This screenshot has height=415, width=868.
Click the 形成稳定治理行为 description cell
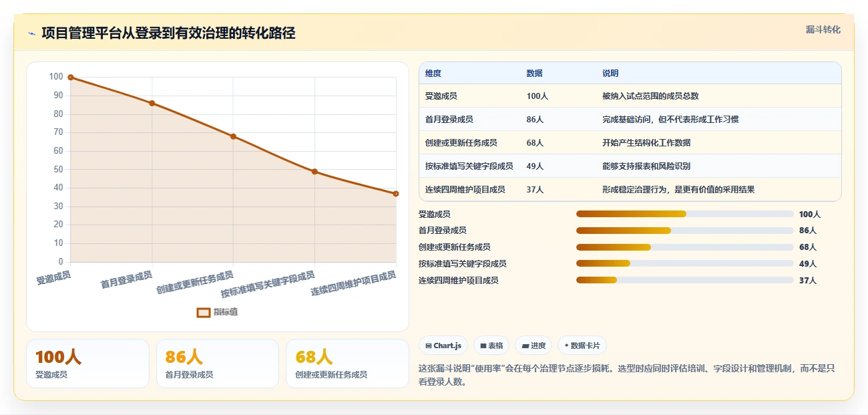(678, 190)
